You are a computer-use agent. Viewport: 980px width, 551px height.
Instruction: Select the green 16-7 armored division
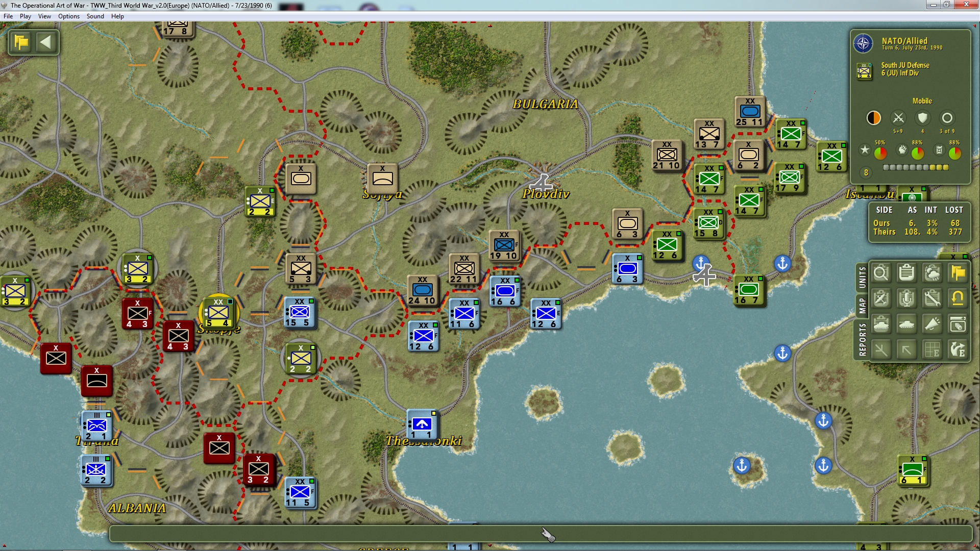[749, 290]
